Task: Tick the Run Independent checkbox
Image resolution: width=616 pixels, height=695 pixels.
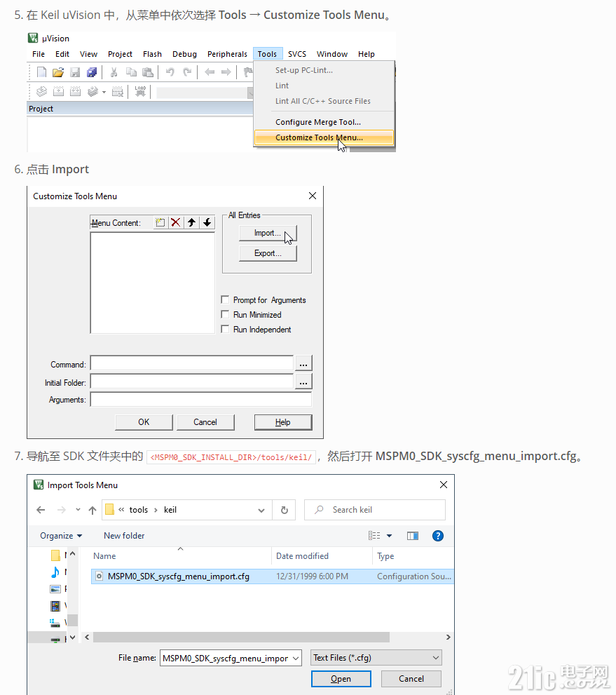Action: tap(225, 329)
